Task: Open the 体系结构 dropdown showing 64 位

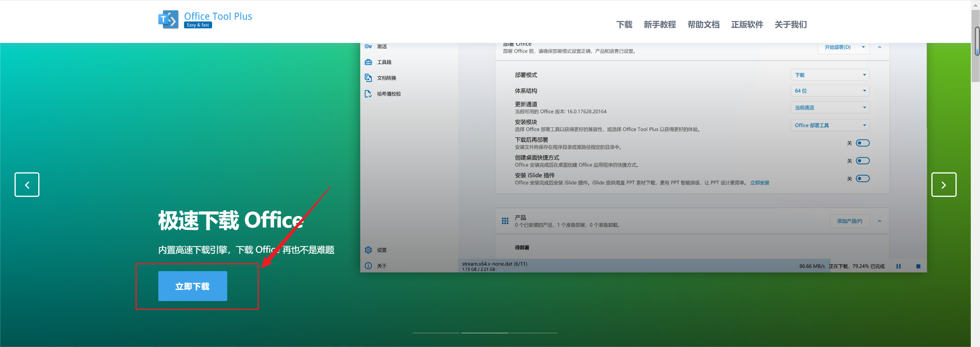Action: pos(830,91)
